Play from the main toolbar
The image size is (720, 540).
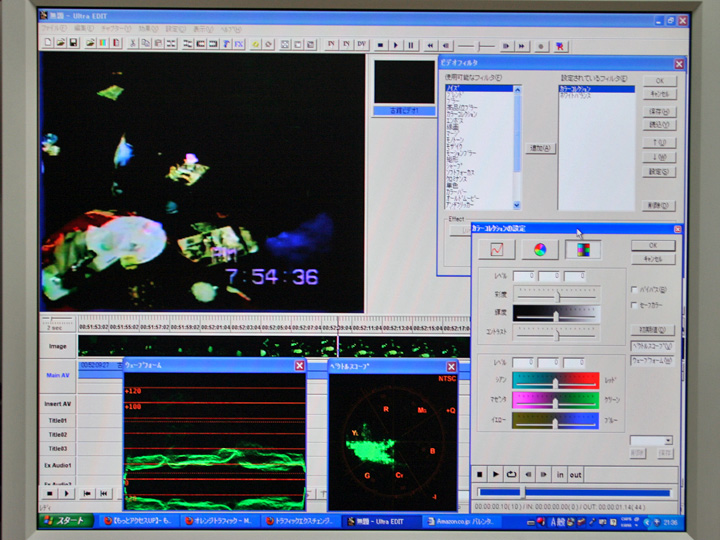coord(395,45)
